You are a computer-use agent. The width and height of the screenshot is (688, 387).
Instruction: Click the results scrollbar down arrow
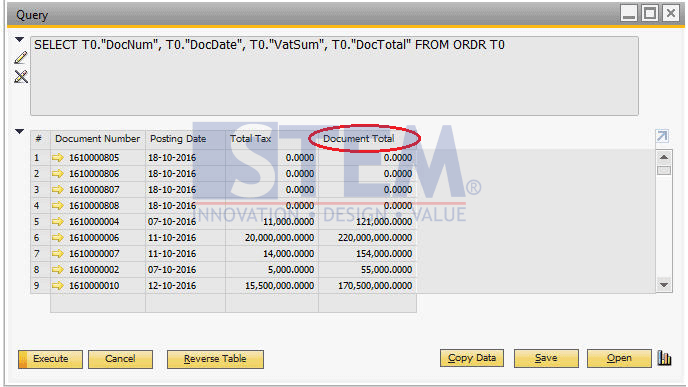tap(664, 285)
